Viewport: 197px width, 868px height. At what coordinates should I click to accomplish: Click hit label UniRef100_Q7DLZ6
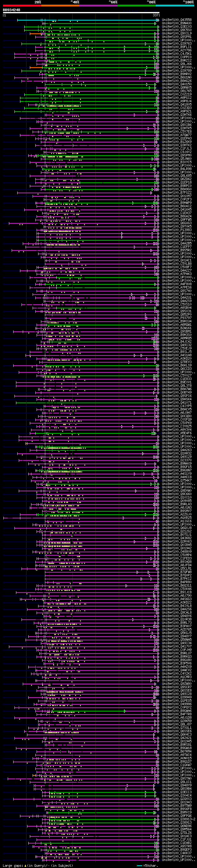[177, 833]
